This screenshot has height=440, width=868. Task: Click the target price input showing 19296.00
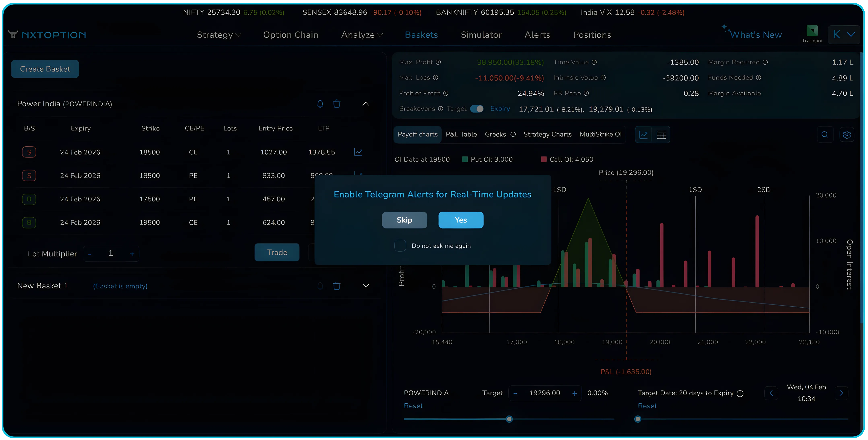click(544, 393)
